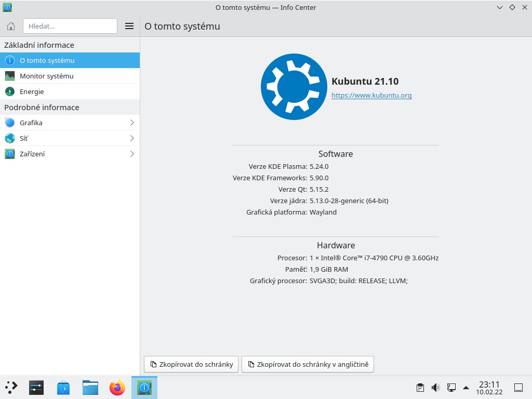Screen dimensions: 532x399
Task: Open Dolphin file manager from taskbar
Action: pyautogui.click(x=90, y=388)
